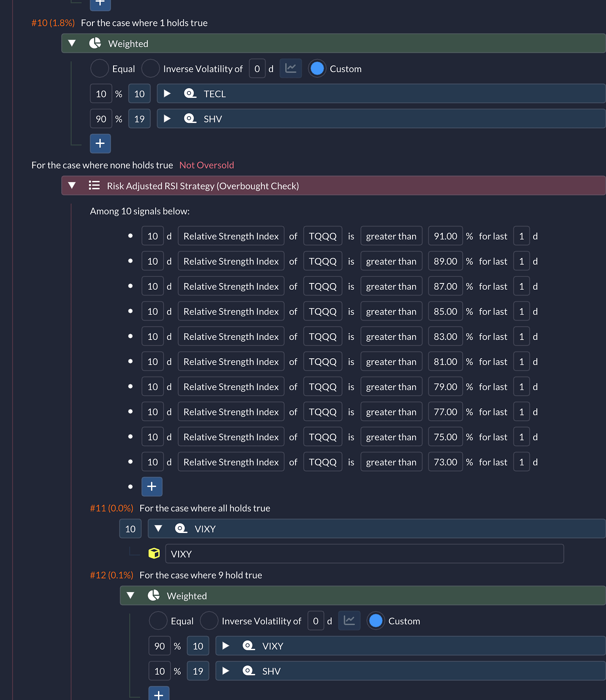Screen dimensions: 606x700
Task: Expand the SHV node under the TECL row
Action: 167,119
